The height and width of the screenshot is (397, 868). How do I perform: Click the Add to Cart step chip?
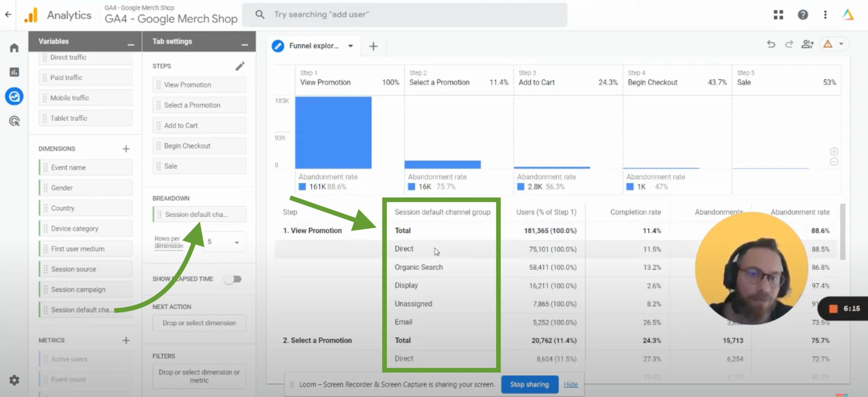[200, 126]
